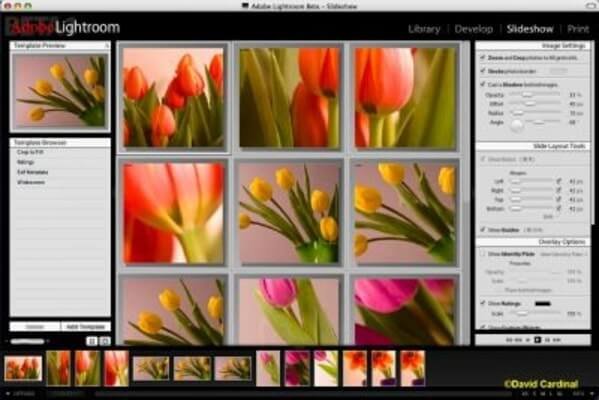Screen dimensions: 599x400
Task: Click the grid view icon below the template browser
Action: (x=91, y=341)
